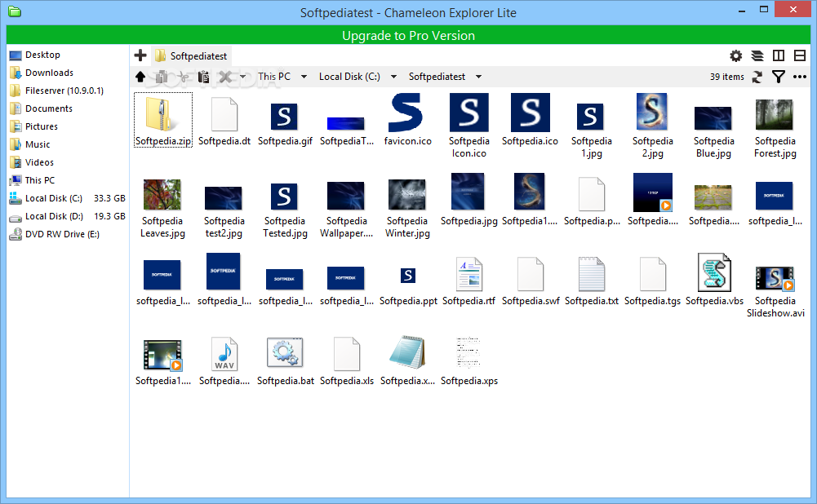Select Softpedia.txt text file
This screenshot has height=504, width=817.
tap(592, 281)
